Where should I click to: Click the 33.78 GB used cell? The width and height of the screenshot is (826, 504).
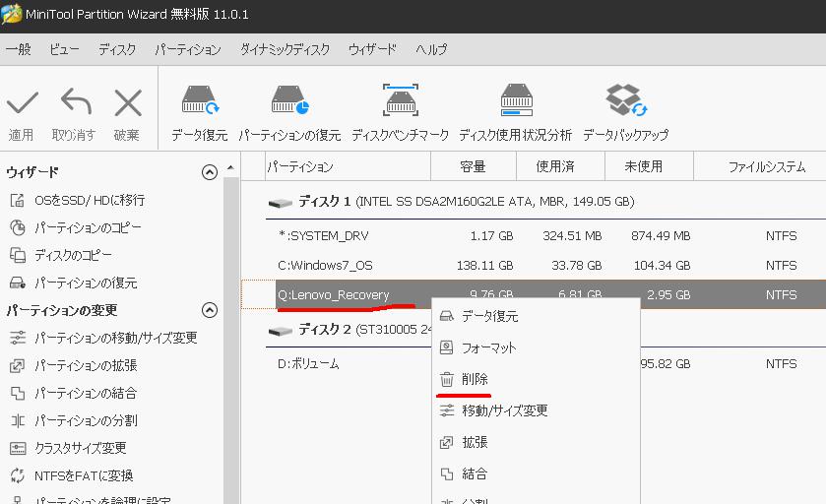pyautogui.click(x=577, y=266)
